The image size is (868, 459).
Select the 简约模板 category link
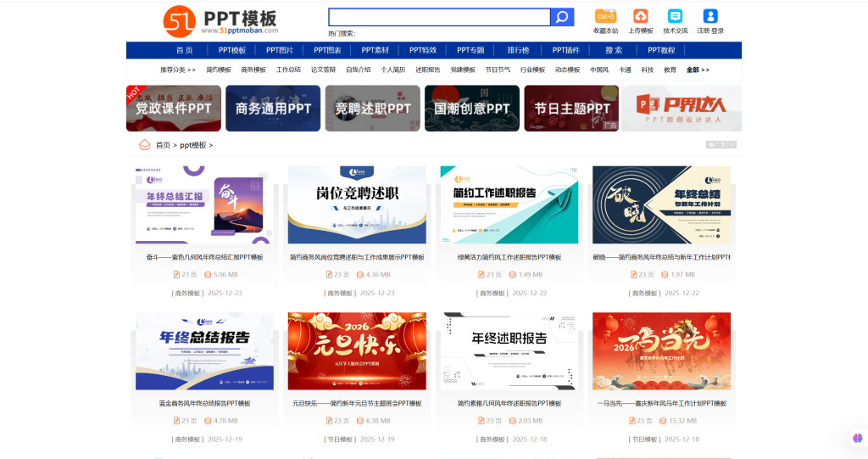pos(219,70)
